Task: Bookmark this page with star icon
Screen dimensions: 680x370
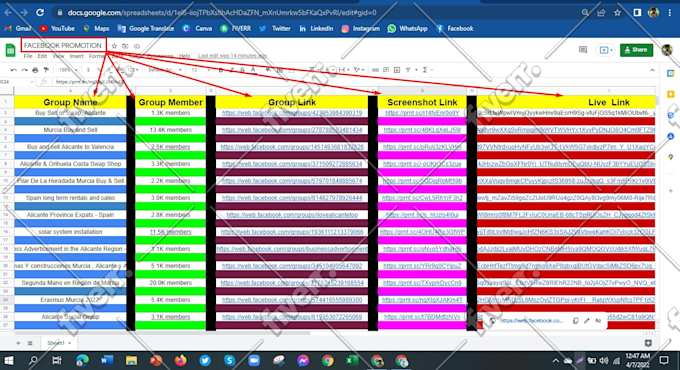Action: (617, 13)
